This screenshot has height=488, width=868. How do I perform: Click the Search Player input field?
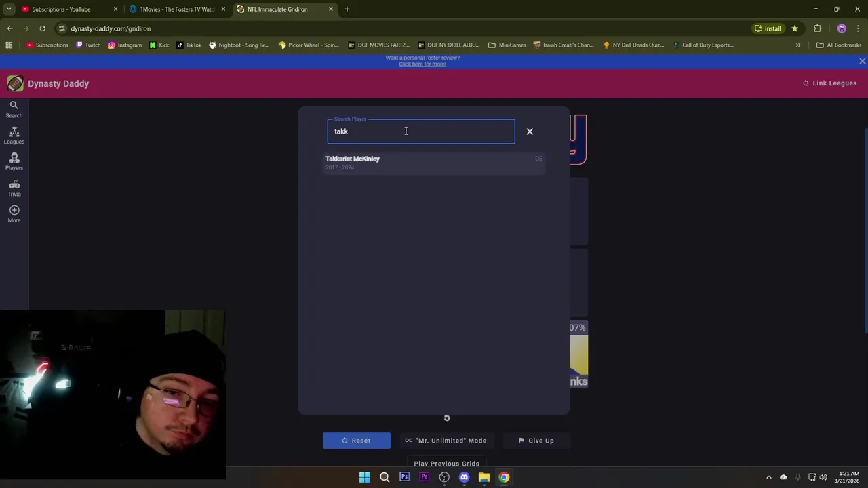point(421,131)
